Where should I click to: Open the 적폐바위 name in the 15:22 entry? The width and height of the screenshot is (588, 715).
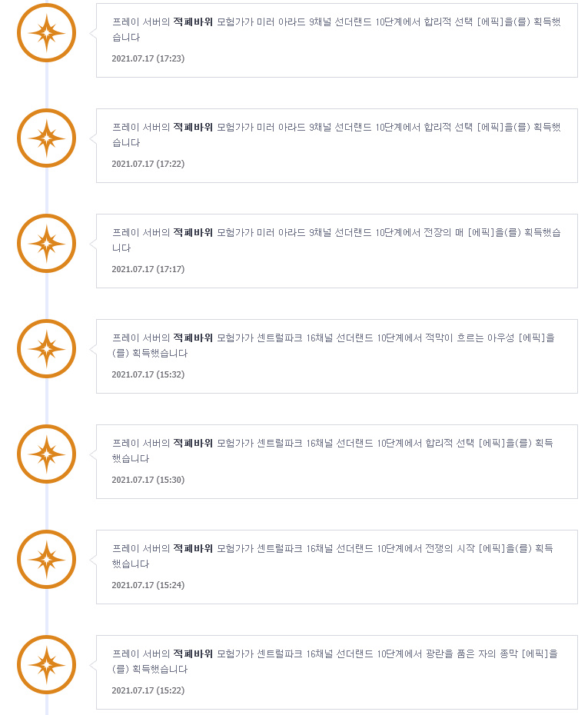click(193, 654)
